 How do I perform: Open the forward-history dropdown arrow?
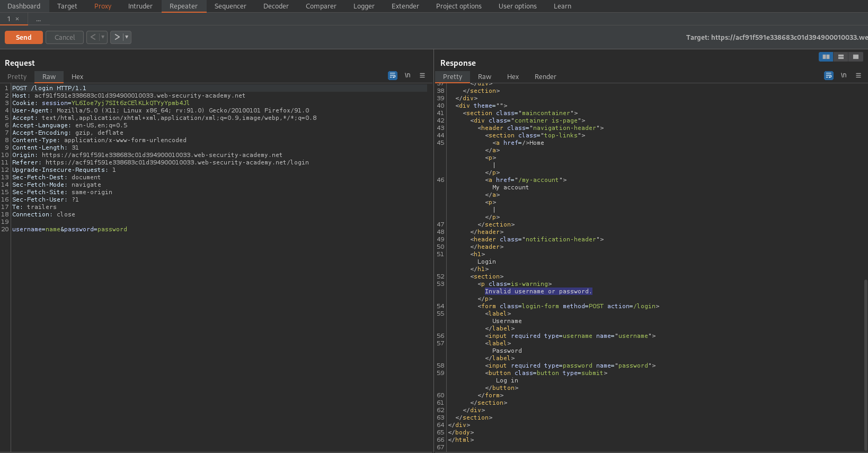pyautogui.click(x=127, y=37)
